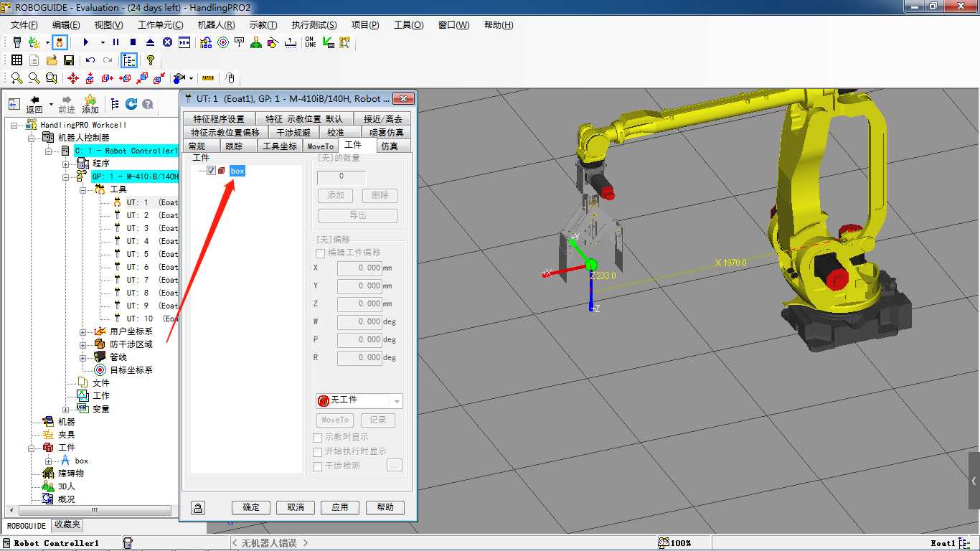Screen dimensions: 980x551
Task: Click the zoom in magnifier icon
Action: point(17,78)
